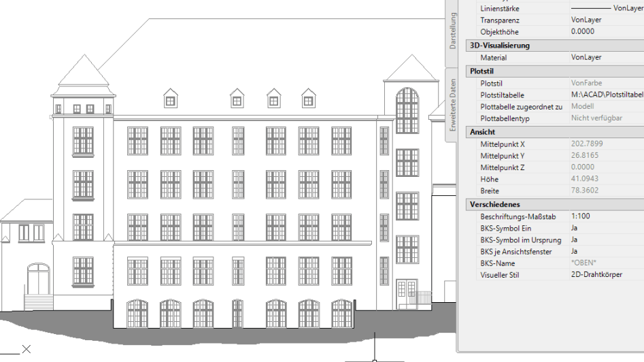Collapse the Ansicht section header
This screenshot has height=362, width=644.
(482, 131)
